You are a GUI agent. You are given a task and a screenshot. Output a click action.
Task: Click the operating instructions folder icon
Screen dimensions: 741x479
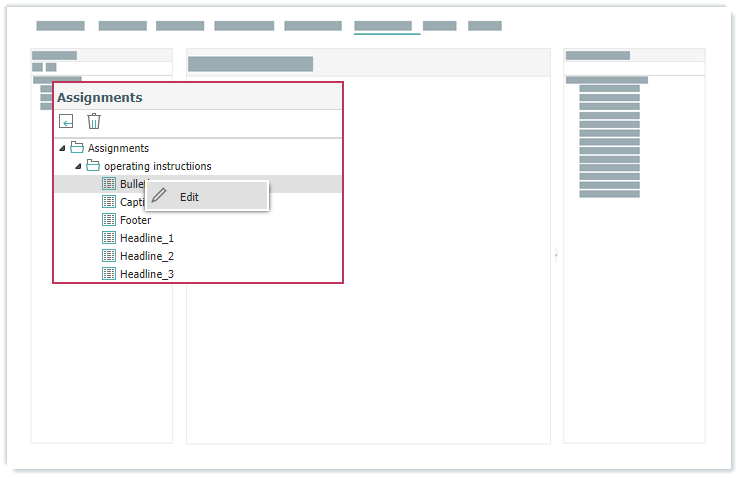click(93, 166)
